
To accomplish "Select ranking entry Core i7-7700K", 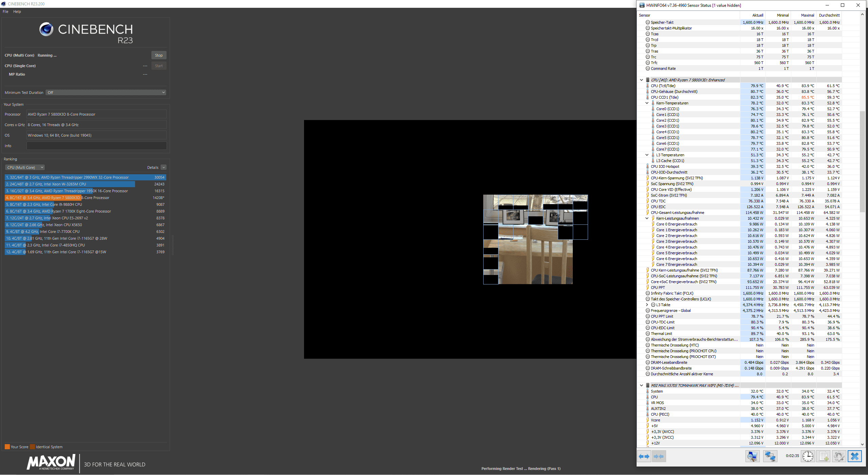I will (85, 232).
